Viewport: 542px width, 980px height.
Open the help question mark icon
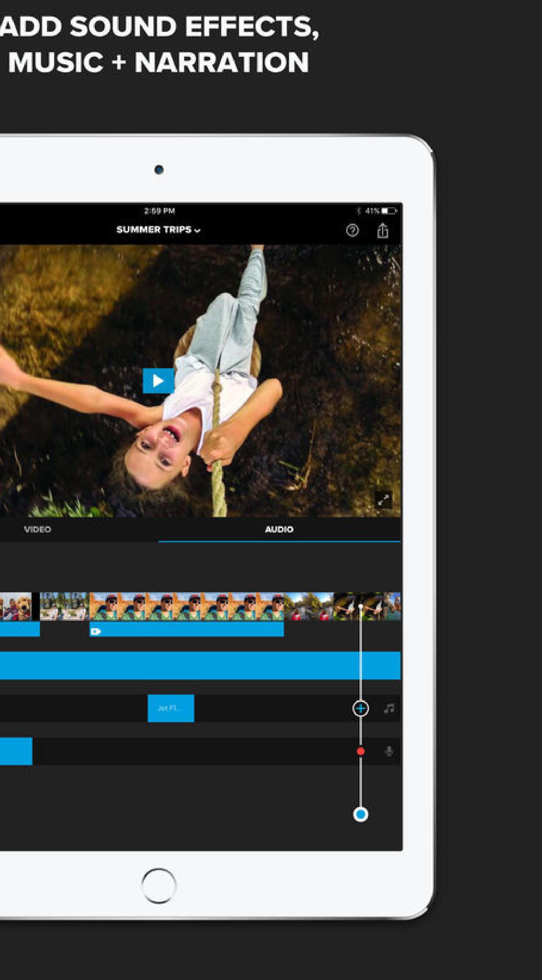[352, 231]
